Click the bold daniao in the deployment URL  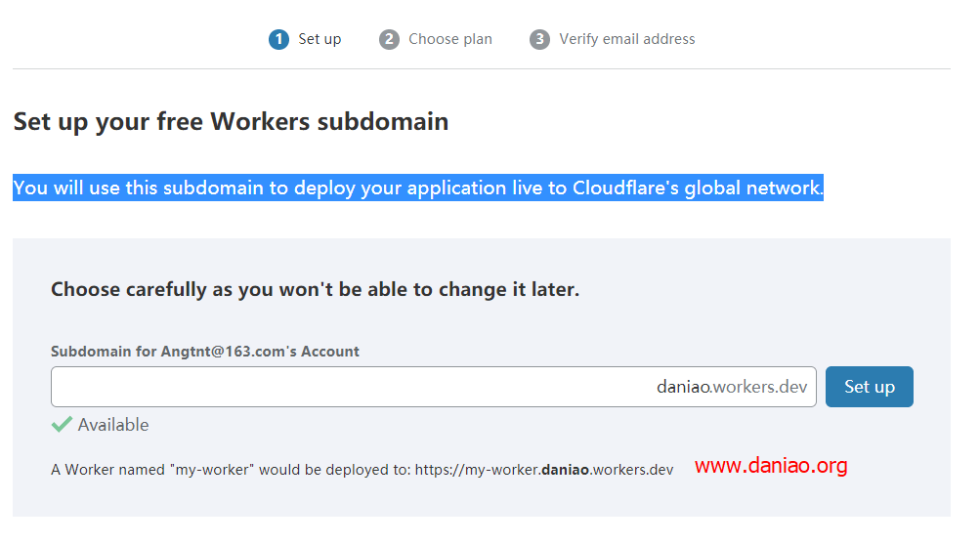565,470
